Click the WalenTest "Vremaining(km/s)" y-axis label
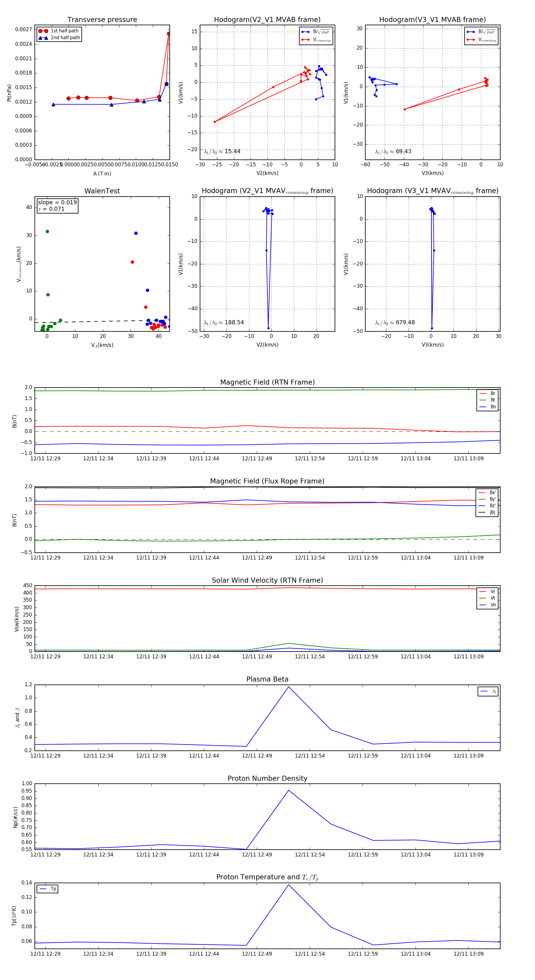The height and width of the screenshot is (980, 535). pyautogui.click(x=19, y=264)
